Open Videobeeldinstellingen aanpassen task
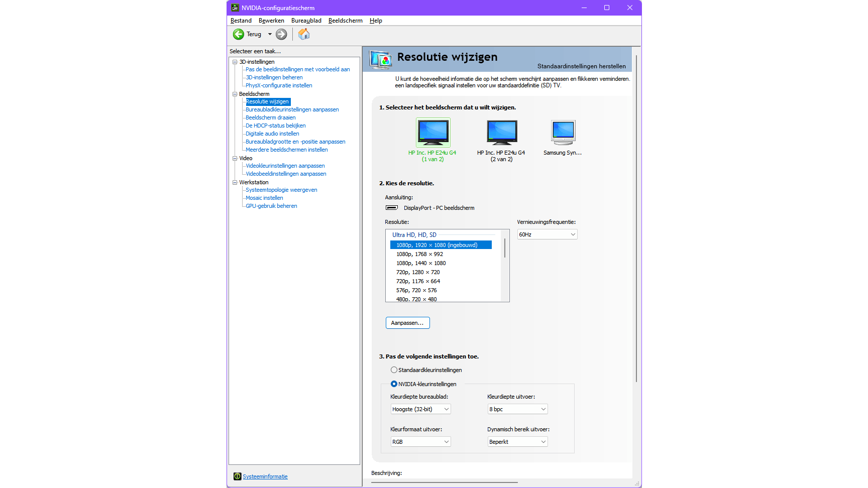 (286, 174)
